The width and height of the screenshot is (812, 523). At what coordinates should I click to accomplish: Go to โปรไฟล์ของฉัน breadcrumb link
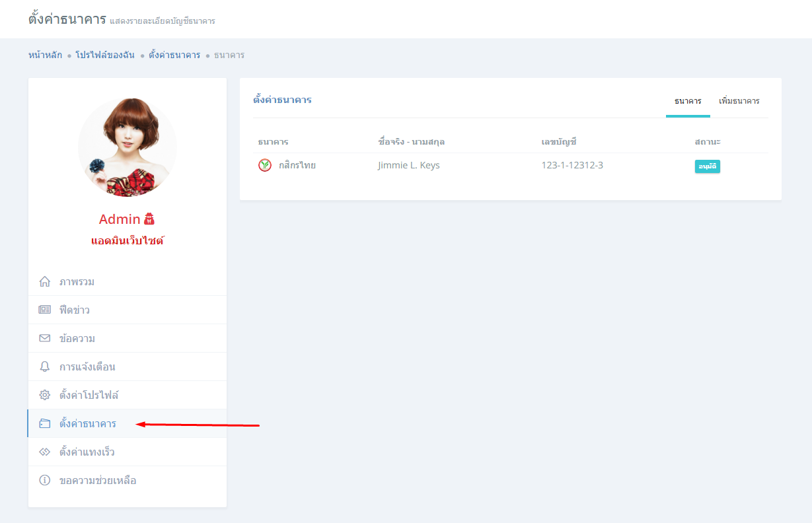tap(105, 55)
